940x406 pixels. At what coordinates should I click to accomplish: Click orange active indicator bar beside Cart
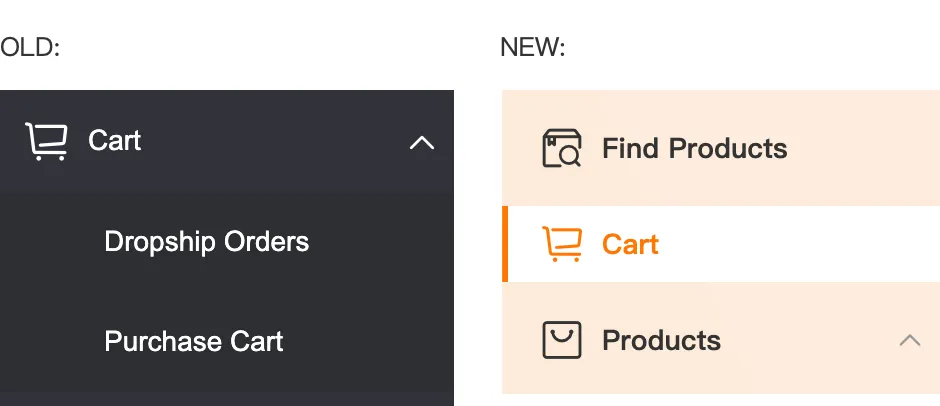(505, 244)
